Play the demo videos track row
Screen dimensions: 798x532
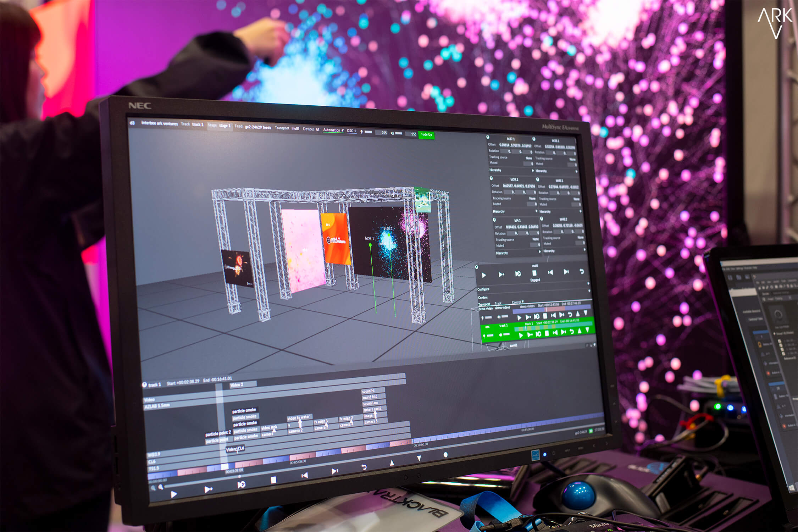[x=520, y=317]
